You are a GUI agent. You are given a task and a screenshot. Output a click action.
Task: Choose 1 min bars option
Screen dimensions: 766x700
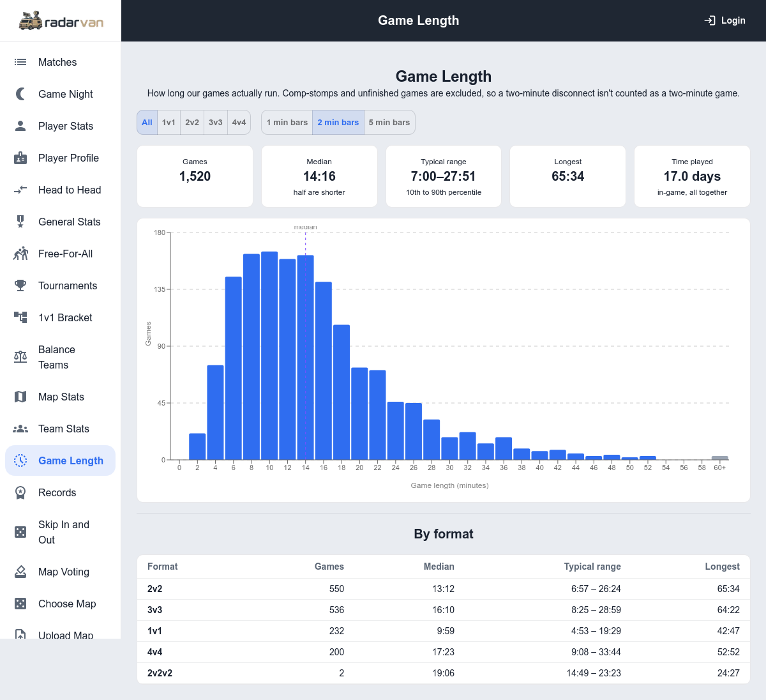coord(287,123)
